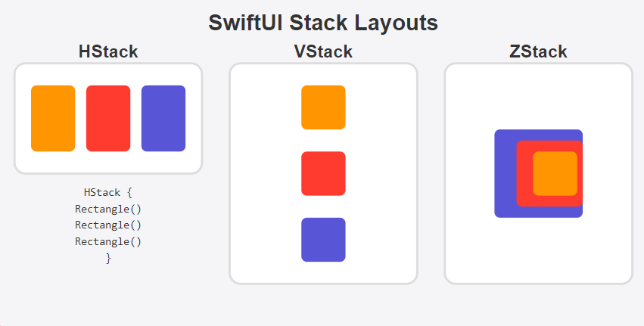This screenshot has width=644, height=326.
Task: Click the SwiftUI Stack Layouts title
Action: 323,23
